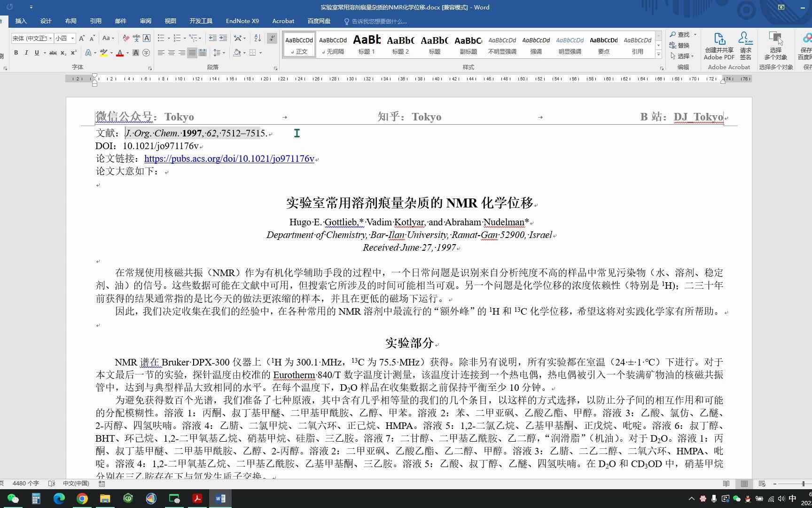Toggle underline formatting
Viewport: 812px width, 508px height.
pos(37,53)
